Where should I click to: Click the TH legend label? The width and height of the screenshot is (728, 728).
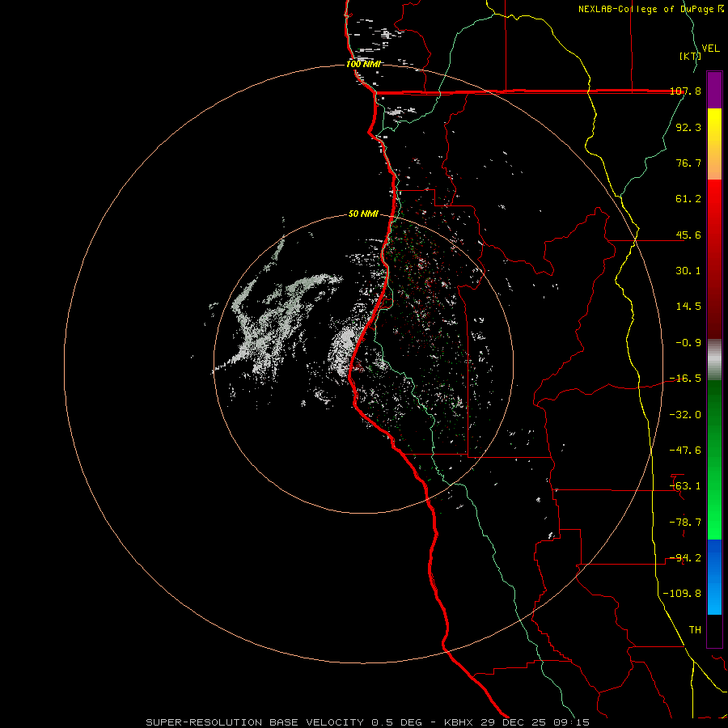click(x=695, y=630)
